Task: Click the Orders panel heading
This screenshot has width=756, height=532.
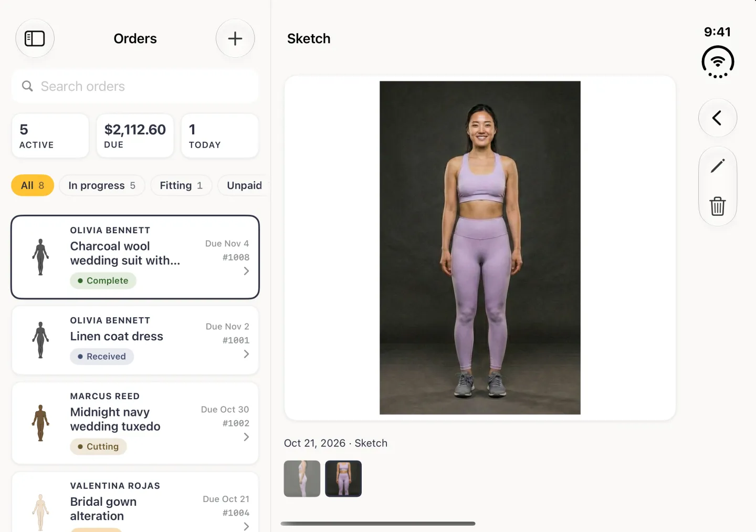Action: tap(135, 38)
